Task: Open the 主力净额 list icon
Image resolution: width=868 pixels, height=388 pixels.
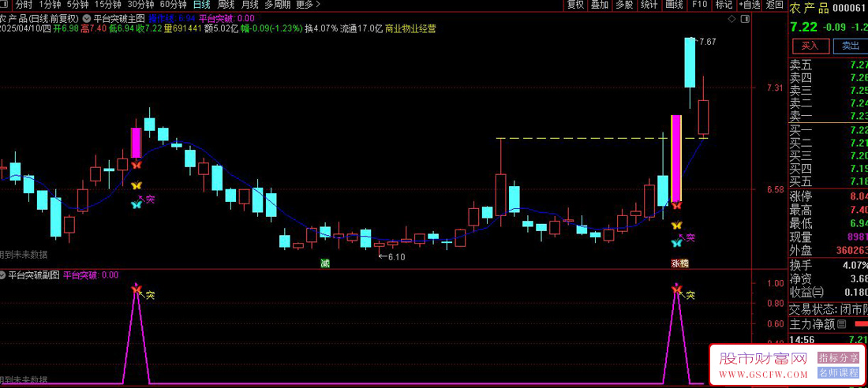Action: [842, 324]
